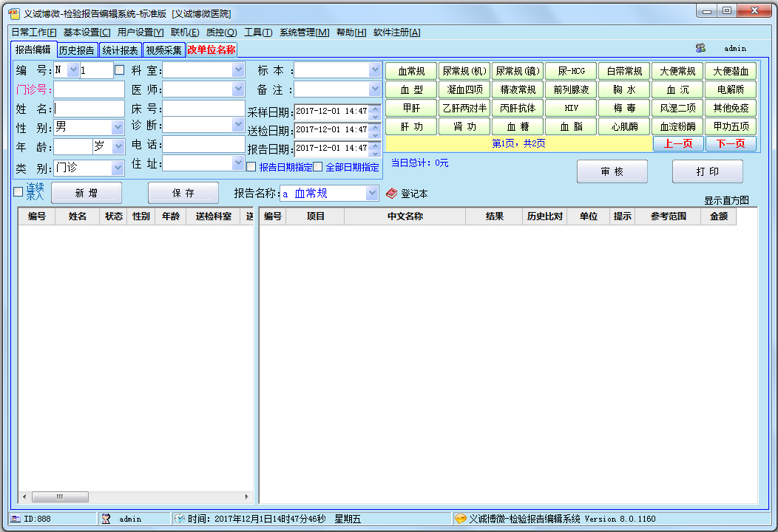
Task: Enable 报告日期指定 checkbox
Action: point(251,166)
